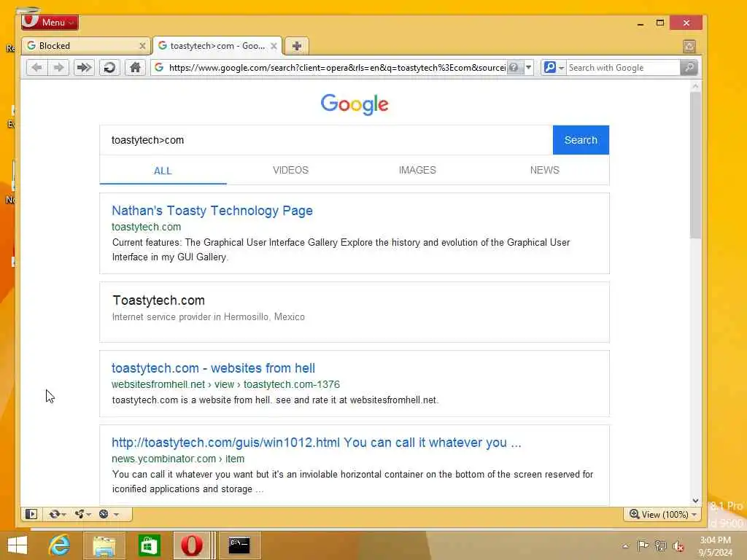Click the Opera taskbar icon
The image size is (747, 560).
(192, 545)
